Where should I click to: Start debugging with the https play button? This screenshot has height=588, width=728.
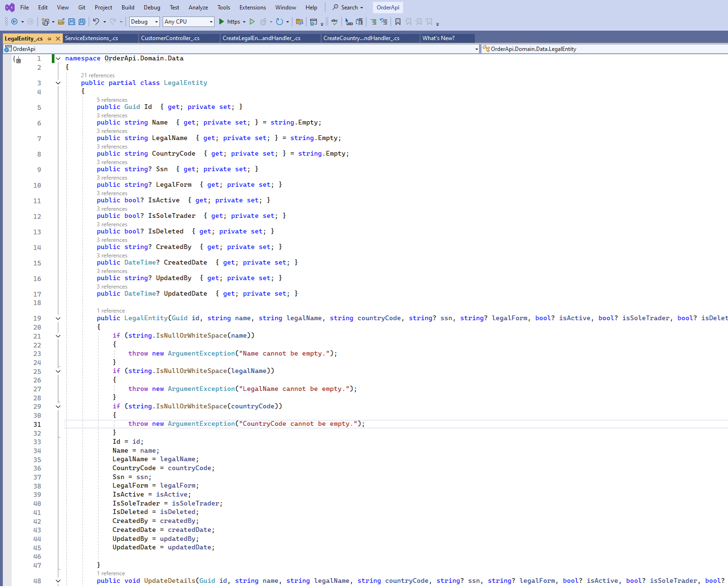click(222, 22)
